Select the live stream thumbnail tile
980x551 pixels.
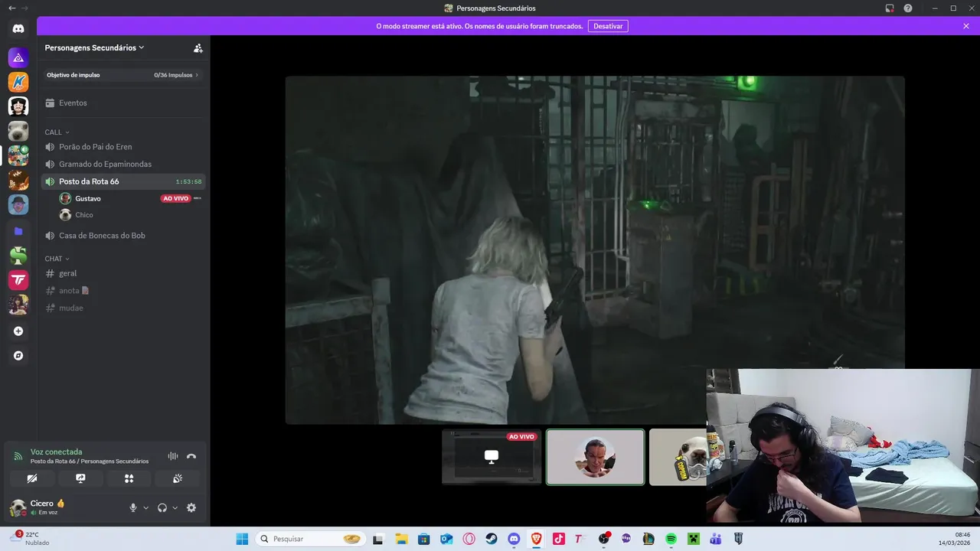point(492,457)
